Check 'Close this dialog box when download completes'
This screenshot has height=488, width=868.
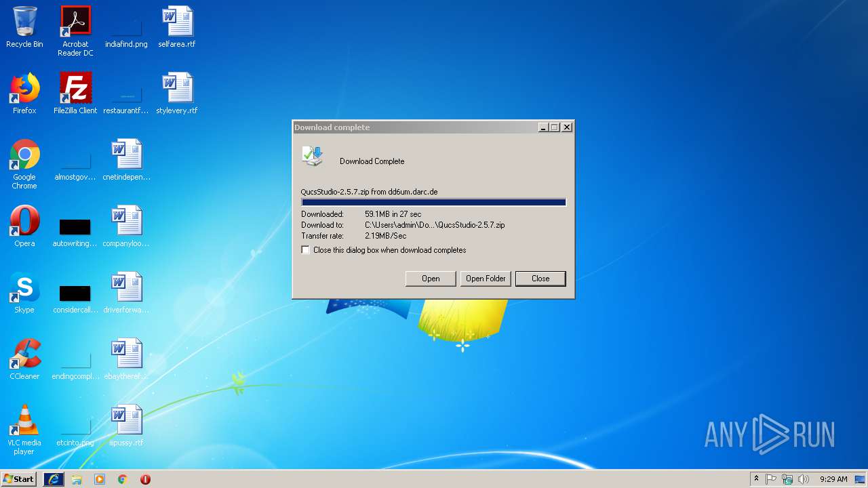[x=306, y=250]
